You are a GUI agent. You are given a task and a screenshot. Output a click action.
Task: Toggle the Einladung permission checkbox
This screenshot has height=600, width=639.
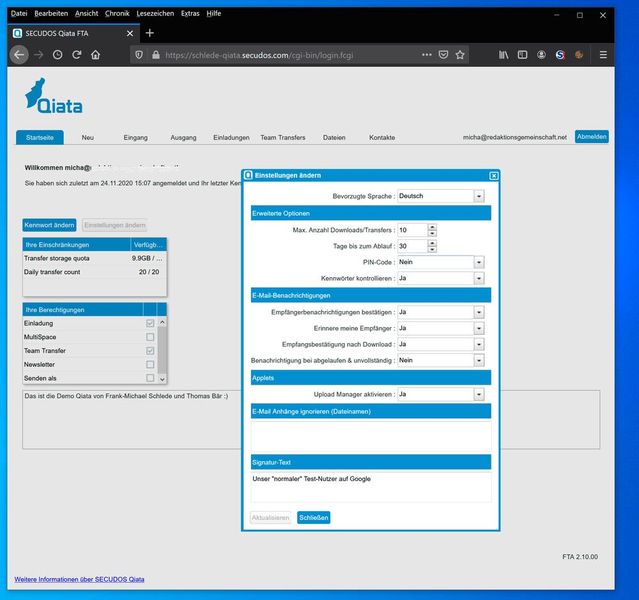coord(150,323)
